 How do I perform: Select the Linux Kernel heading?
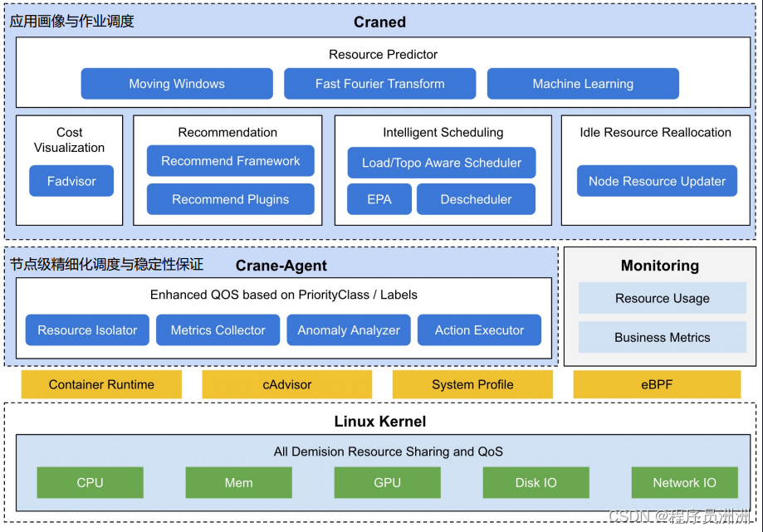[380, 421]
